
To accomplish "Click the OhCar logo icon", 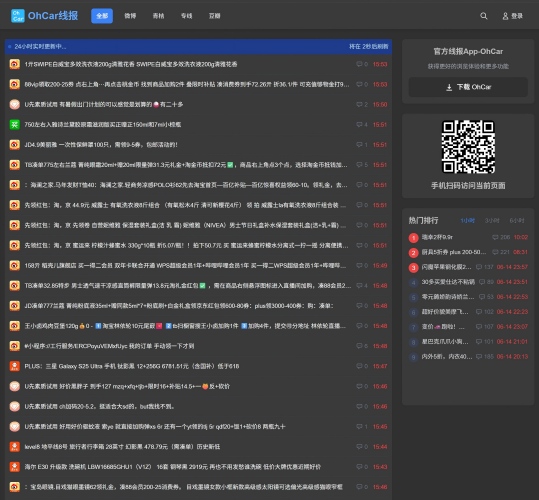I will 18,16.
